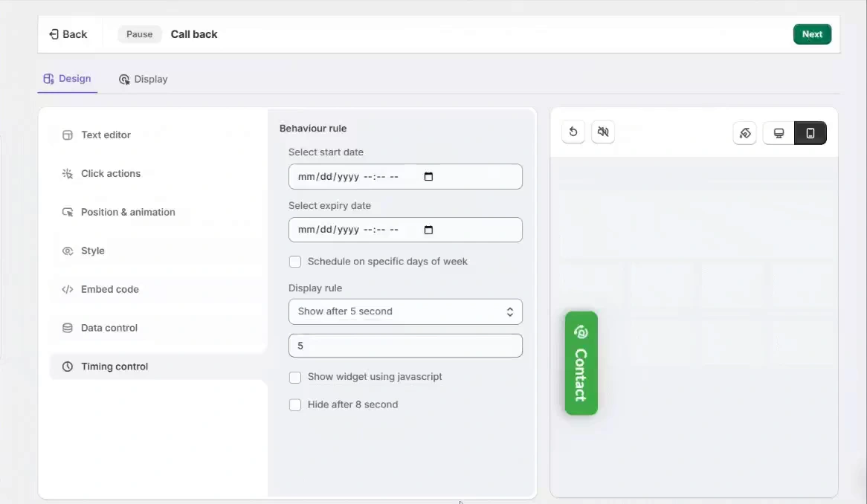Enable Hide after 8 second checkbox
Screen dimensions: 867x504
295,405
